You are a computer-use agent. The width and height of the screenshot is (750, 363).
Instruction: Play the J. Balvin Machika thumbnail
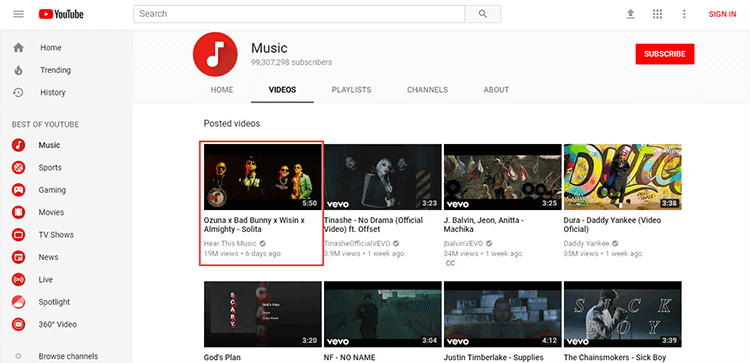pos(503,177)
